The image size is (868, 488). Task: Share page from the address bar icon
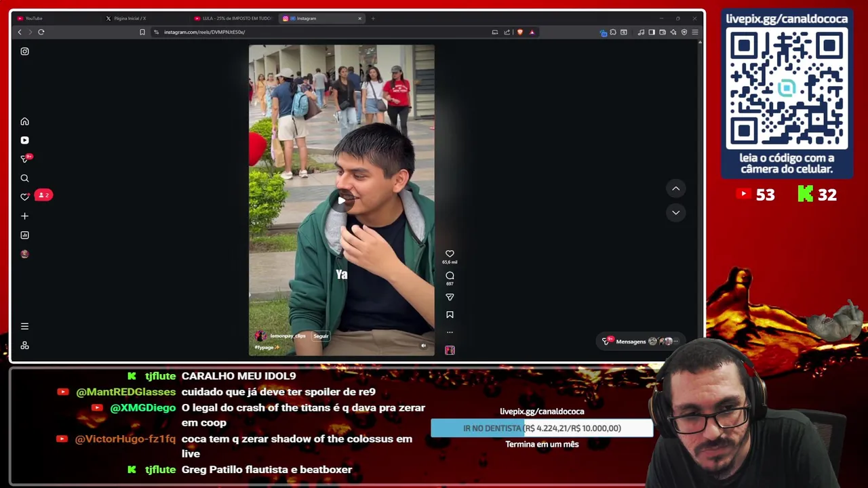coord(507,32)
